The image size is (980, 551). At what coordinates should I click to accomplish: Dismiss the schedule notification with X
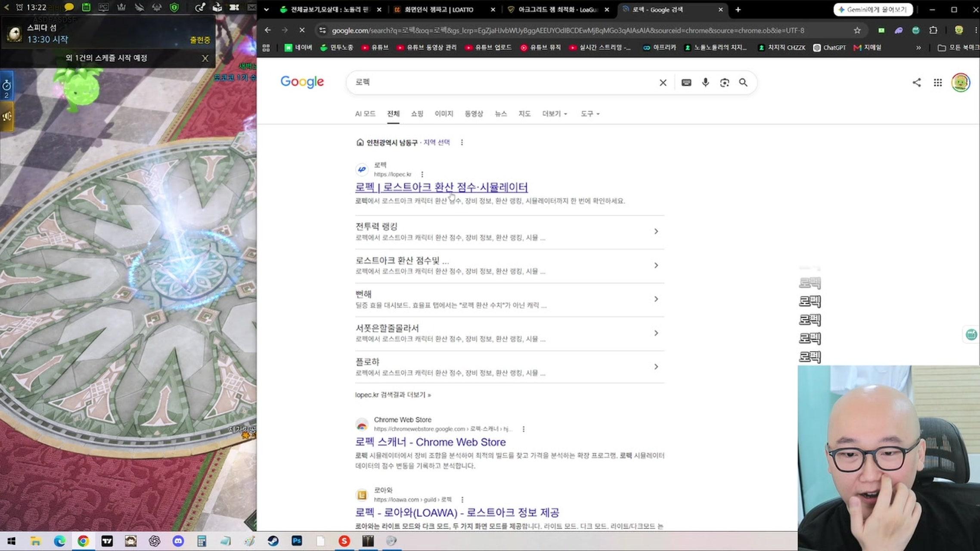[205, 58]
